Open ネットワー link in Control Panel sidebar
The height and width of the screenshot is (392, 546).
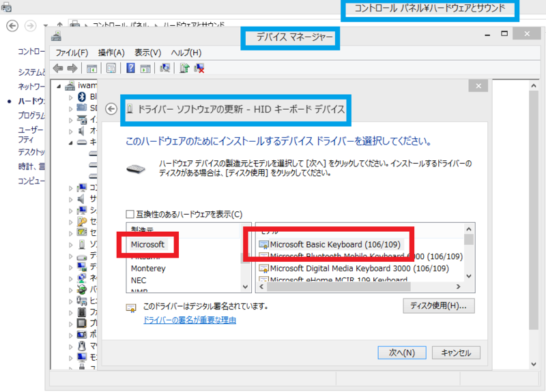pos(31,87)
